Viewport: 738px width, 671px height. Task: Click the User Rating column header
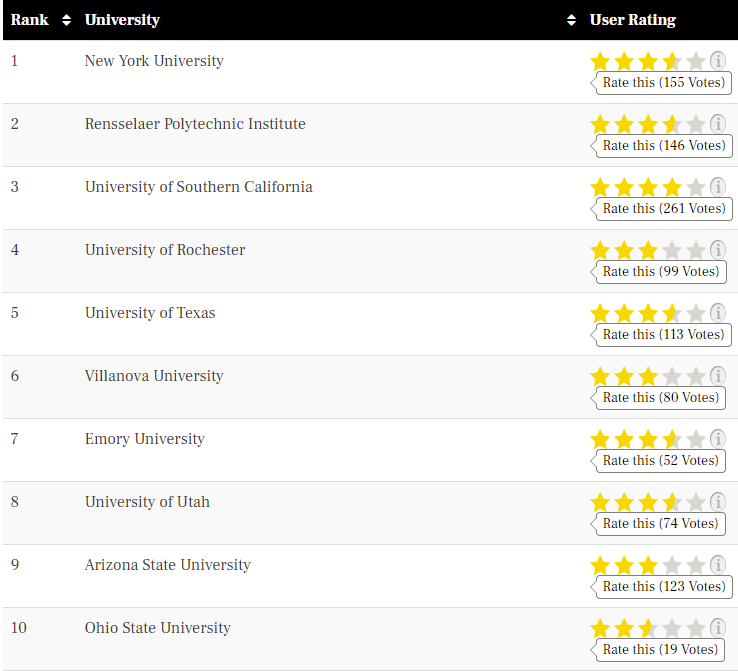633,20
